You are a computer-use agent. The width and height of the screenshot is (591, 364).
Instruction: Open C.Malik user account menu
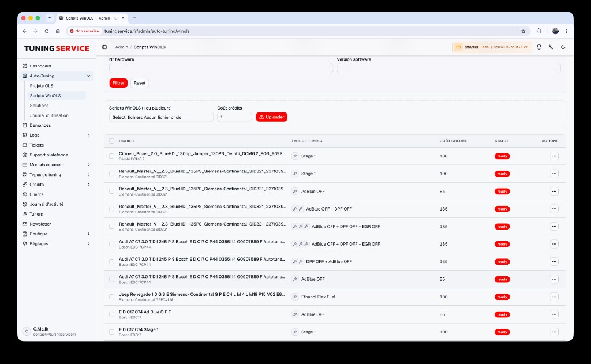click(57, 331)
